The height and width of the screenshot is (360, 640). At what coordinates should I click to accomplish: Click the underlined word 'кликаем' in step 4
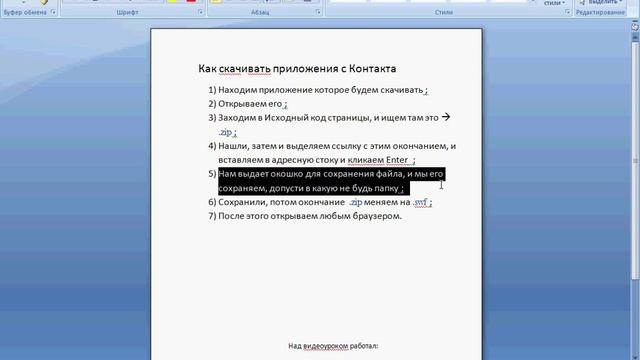click(366, 160)
